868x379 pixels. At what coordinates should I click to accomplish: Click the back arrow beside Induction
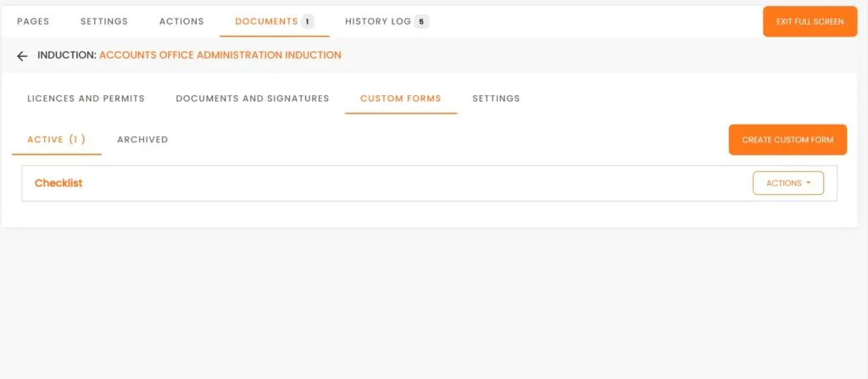(21, 55)
